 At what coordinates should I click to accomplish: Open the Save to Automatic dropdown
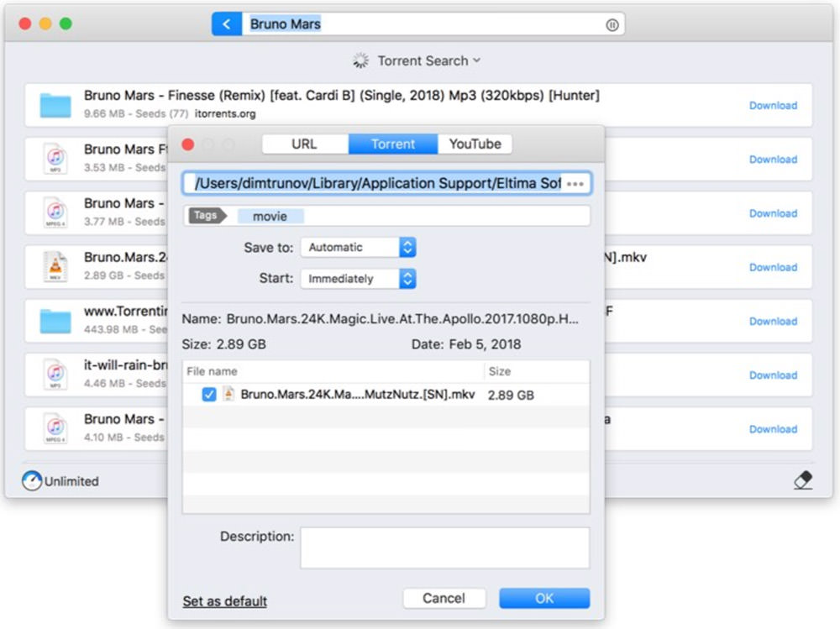coord(358,247)
